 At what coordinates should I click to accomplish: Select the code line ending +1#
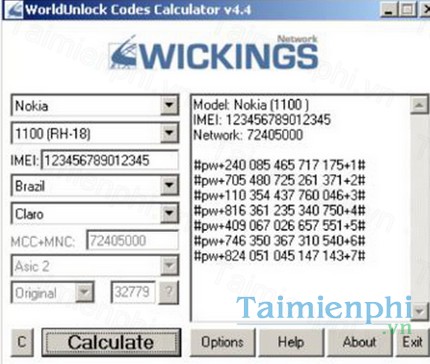279,165
